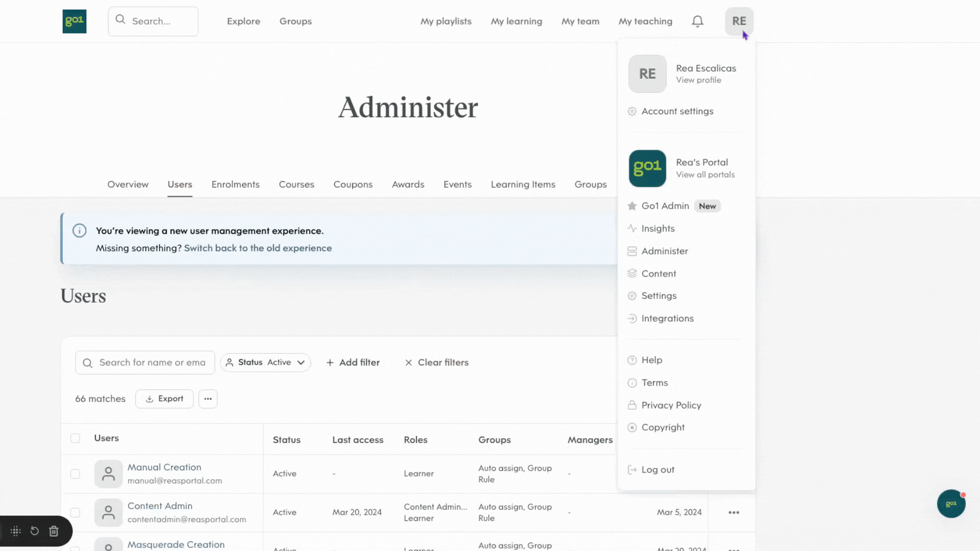Viewport: 980px width, 551px height.
Task: Click the notification bell icon
Action: [x=697, y=21]
